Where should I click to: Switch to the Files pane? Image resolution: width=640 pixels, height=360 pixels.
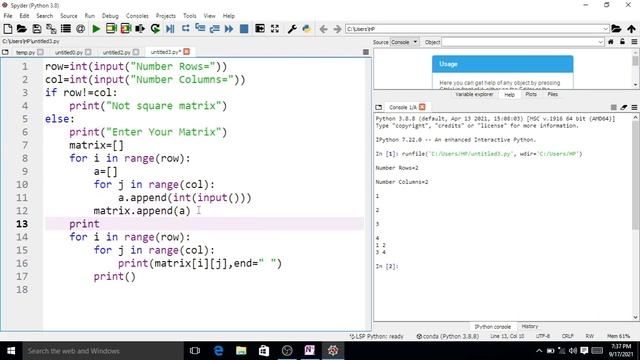click(x=552, y=94)
